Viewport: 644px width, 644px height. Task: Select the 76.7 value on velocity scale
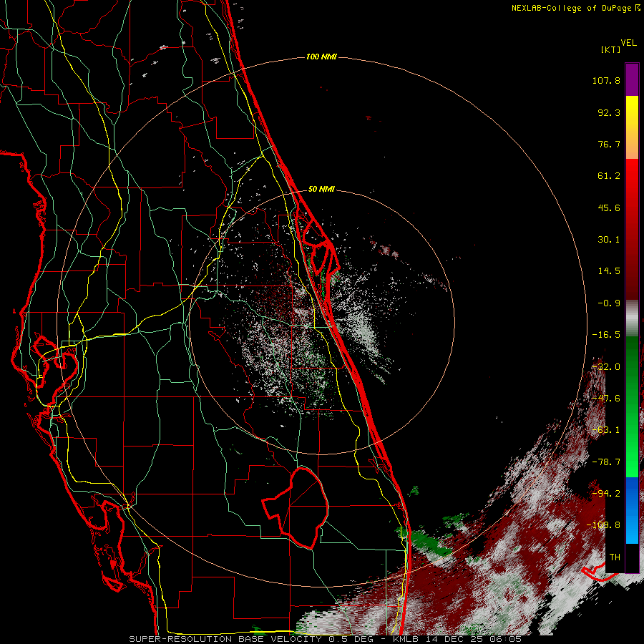(609, 144)
